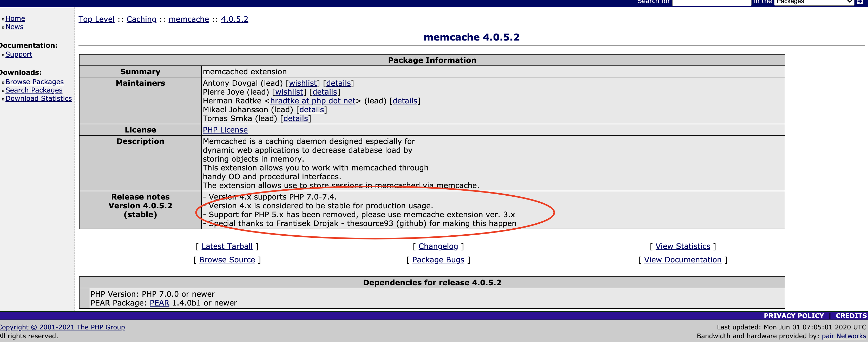Focus the Search for input field
The height and width of the screenshot is (345, 868).
click(712, 2)
